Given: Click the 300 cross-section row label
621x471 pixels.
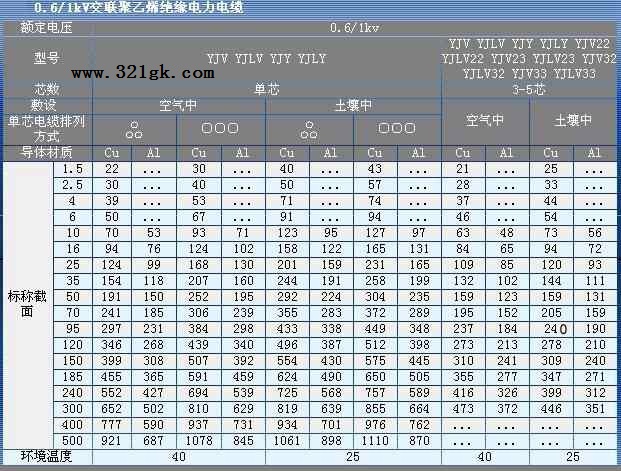Looking at the screenshot, I should (73, 408).
